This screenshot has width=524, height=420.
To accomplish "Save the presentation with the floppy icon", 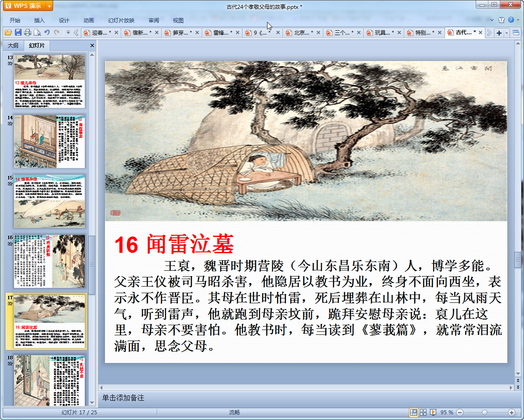I will (18, 32).
